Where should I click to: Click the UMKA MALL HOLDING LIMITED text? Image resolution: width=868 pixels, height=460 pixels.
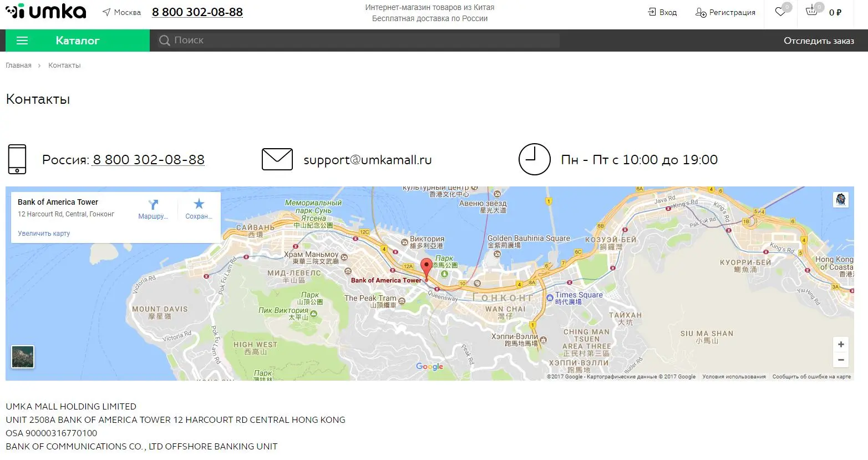point(71,407)
